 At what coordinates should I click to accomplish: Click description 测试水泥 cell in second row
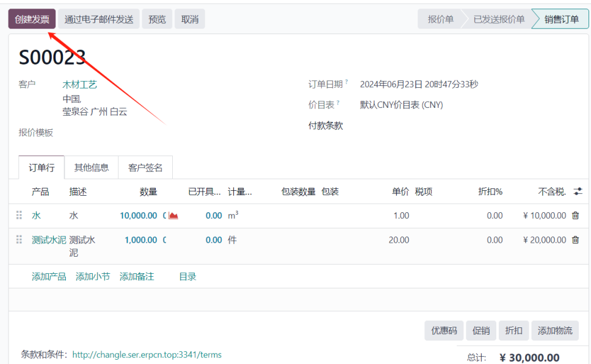tap(82, 246)
